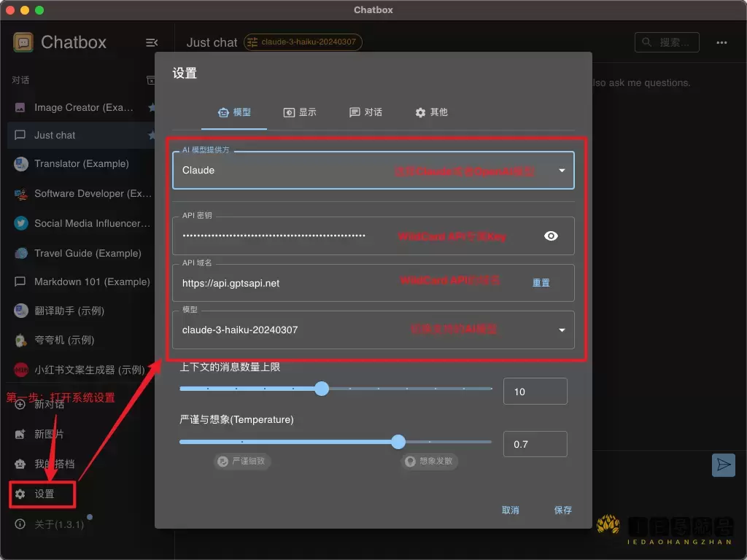Switch to the 显示 tab
The image size is (747, 560).
[x=300, y=113]
